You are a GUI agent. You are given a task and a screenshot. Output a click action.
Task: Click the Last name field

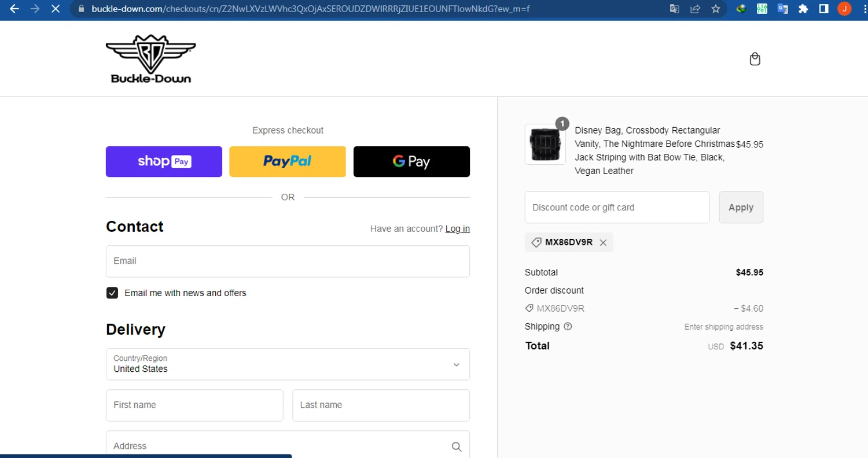click(381, 405)
